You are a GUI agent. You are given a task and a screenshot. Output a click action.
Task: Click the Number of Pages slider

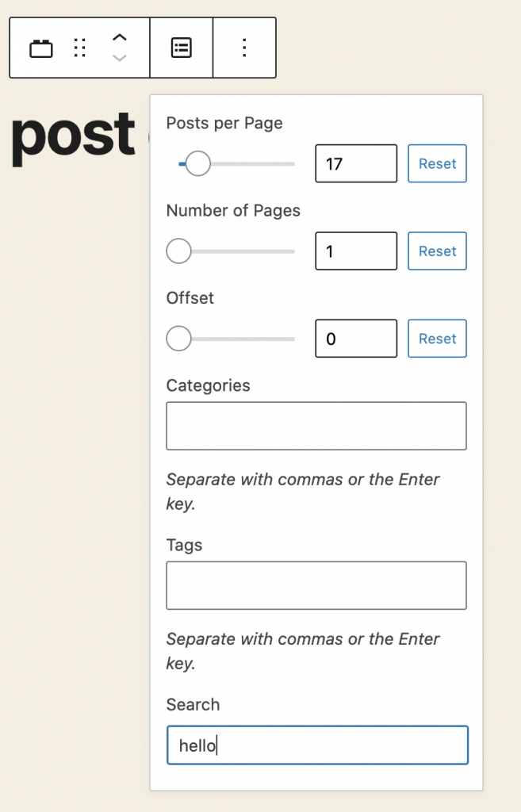point(237,251)
